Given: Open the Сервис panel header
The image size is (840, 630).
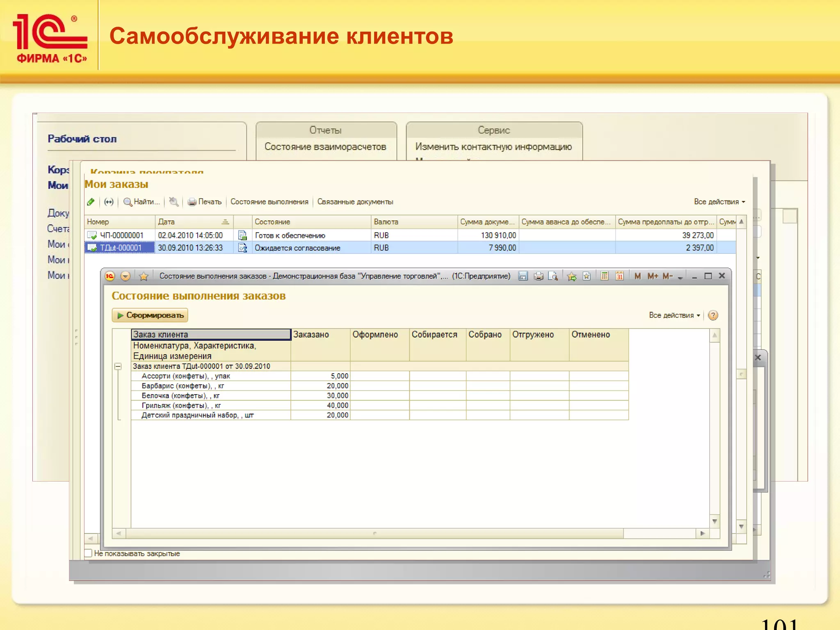Looking at the screenshot, I should (x=494, y=130).
